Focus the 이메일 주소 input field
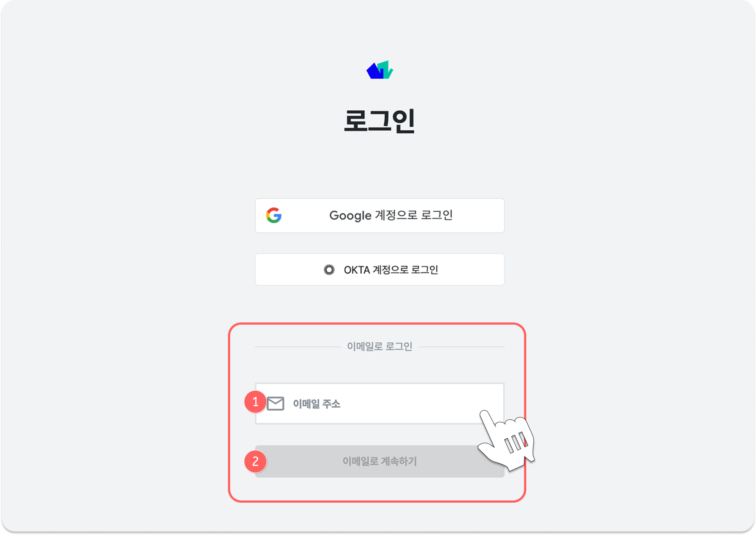756x535 pixels. pos(380,403)
